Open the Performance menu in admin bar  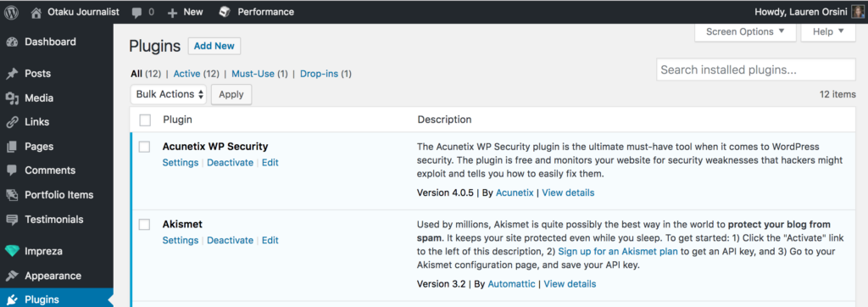pyautogui.click(x=266, y=12)
